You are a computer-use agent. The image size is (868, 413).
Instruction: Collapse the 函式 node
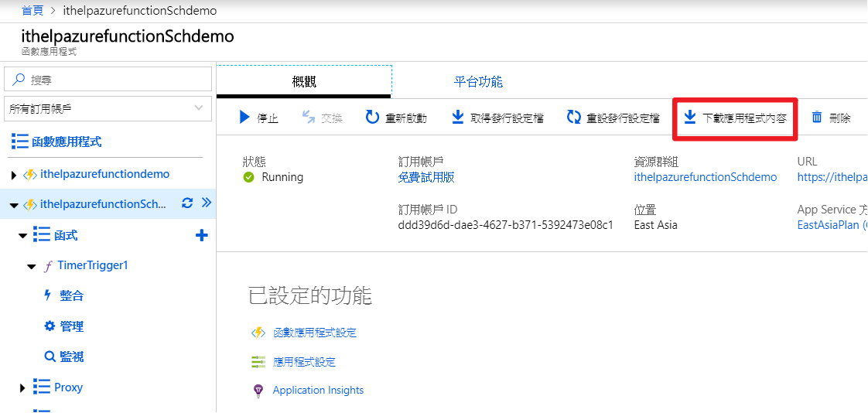tap(22, 236)
